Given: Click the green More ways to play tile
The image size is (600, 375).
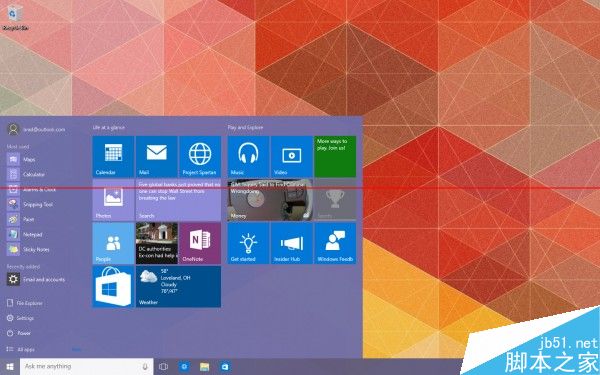Looking at the screenshot, I should [x=335, y=157].
